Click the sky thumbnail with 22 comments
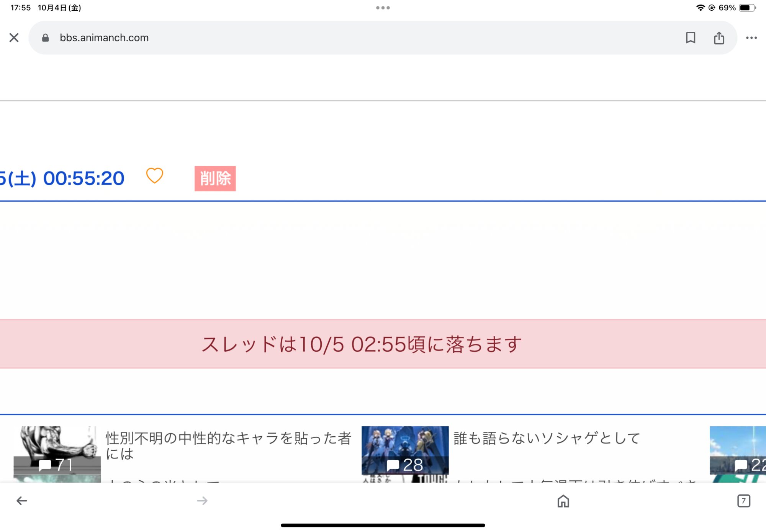766x532 pixels. pos(737,450)
